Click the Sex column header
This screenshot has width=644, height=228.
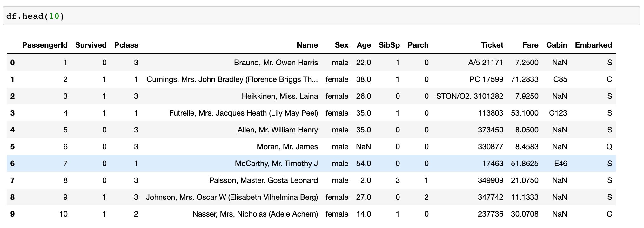coord(341,45)
